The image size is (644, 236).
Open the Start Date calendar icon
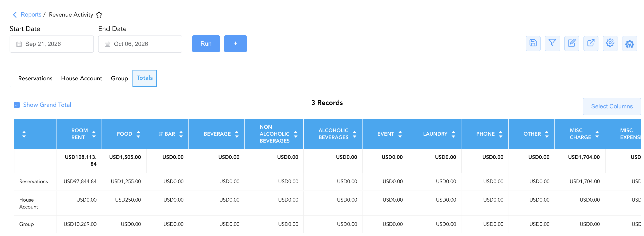pos(19,44)
